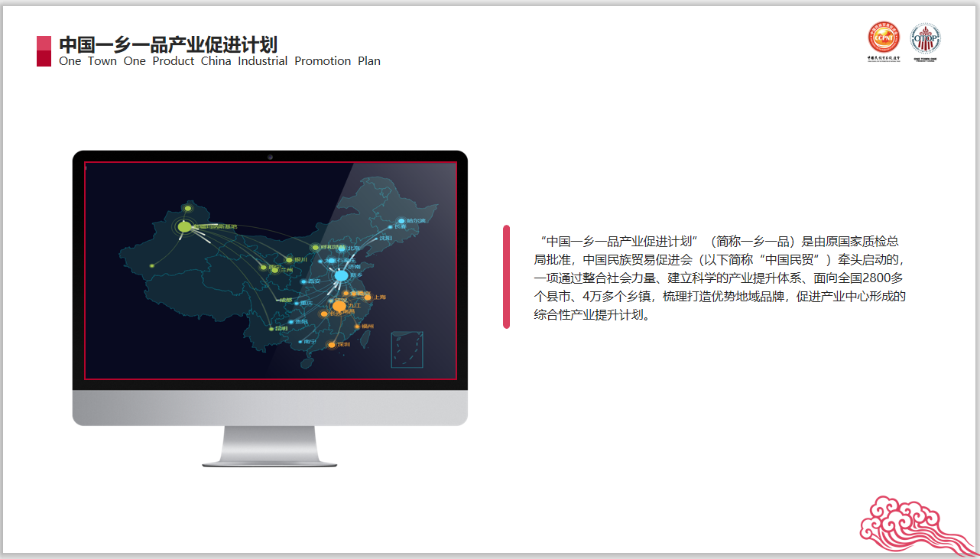Viewport: 980px width, 559px height.
Task: Select the slide title 中国一乡一品产业促进计划
Action: coord(168,44)
